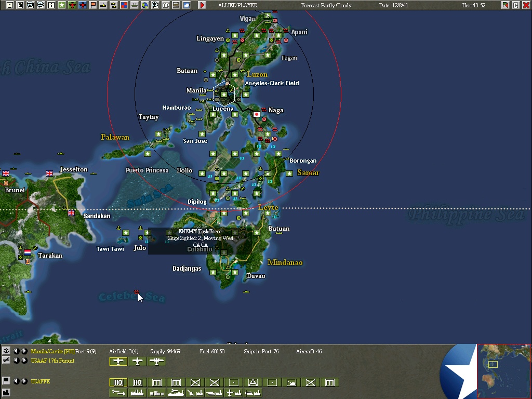Click the 'C' button in the top right

[x=516, y=5]
